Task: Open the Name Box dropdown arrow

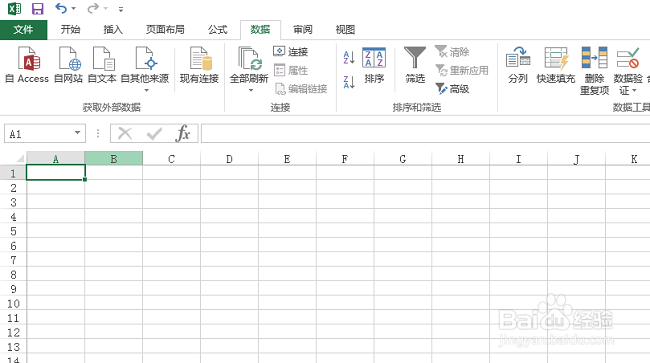Action: point(78,133)
